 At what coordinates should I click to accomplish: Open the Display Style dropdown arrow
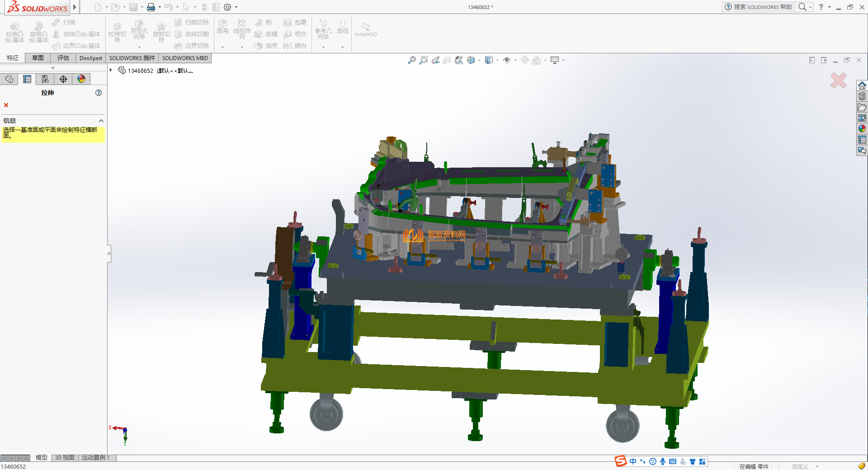point(497,60)
